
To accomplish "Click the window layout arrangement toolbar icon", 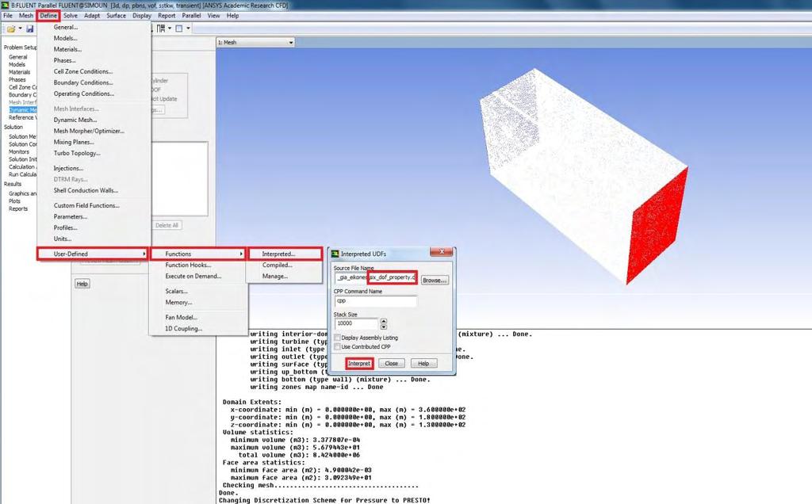I will point(161,29).
